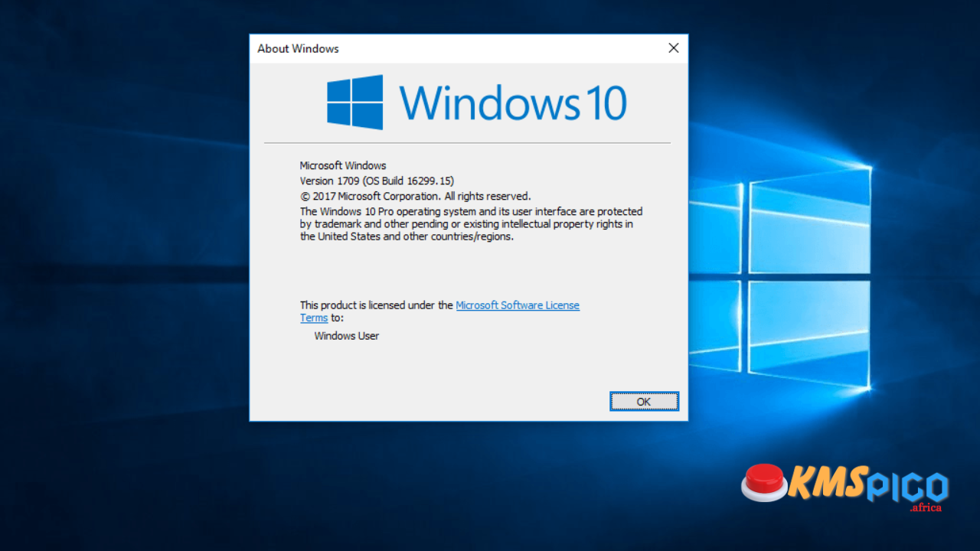Screen dimensions: 980x551
Task: Click the "by trademark and other pending" line
Action: tap(466, 224)
